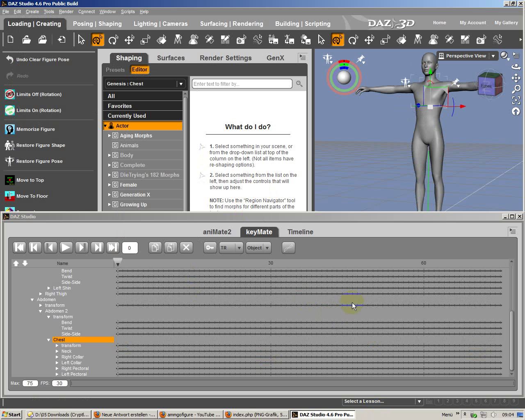
Task: Click the My Account link
Action: coord(472,23)
